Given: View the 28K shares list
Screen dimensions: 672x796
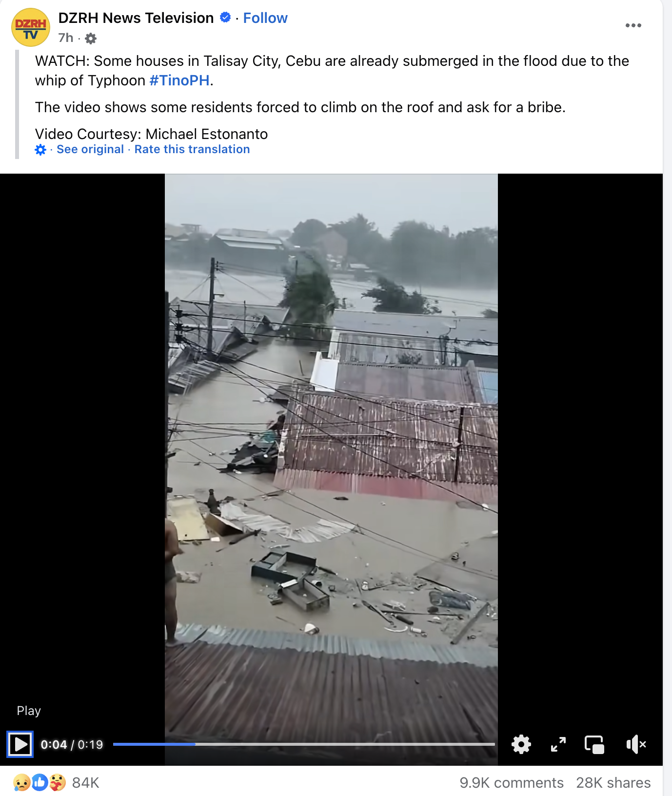Looking at the screenshot, I should click(613, 783).
